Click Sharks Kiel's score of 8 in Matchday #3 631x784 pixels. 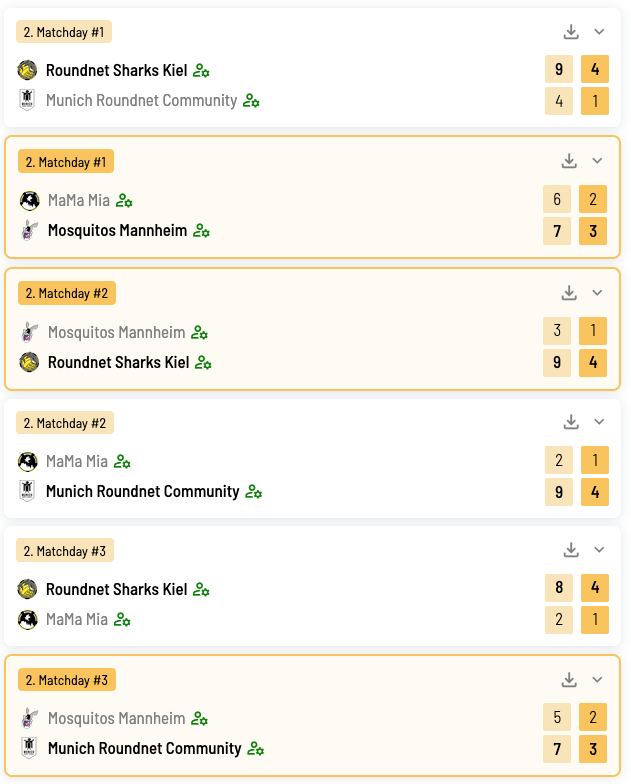(559, 589)
